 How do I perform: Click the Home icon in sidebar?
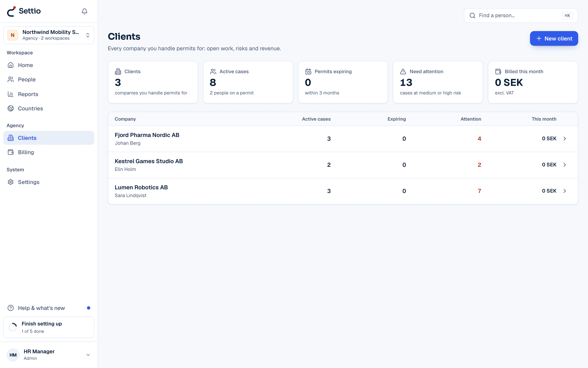10,65
